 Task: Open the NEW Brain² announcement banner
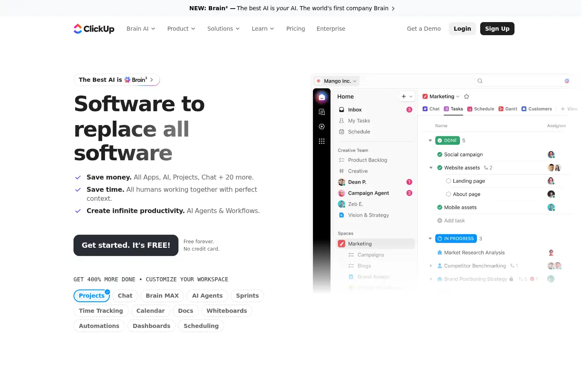pyautogui.click(x=292, y=8)
